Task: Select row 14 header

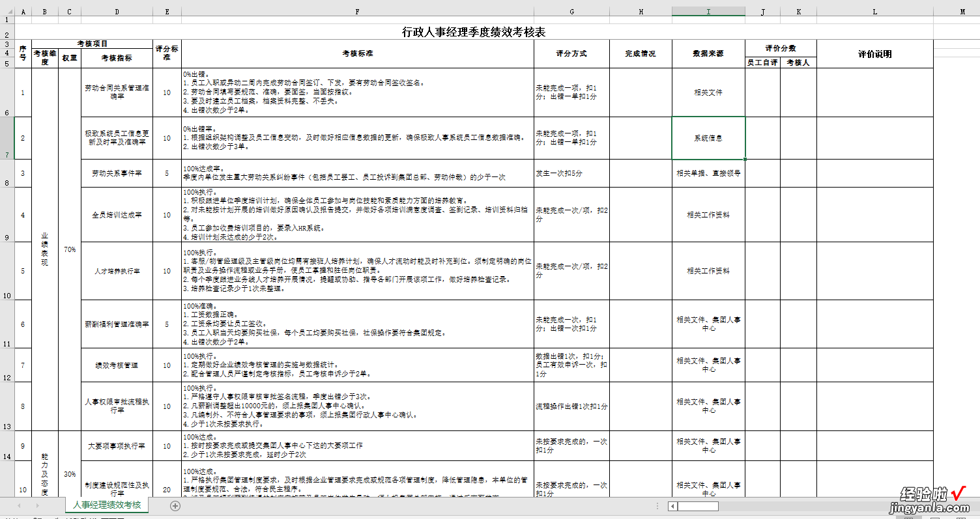Action: [7, 446]
